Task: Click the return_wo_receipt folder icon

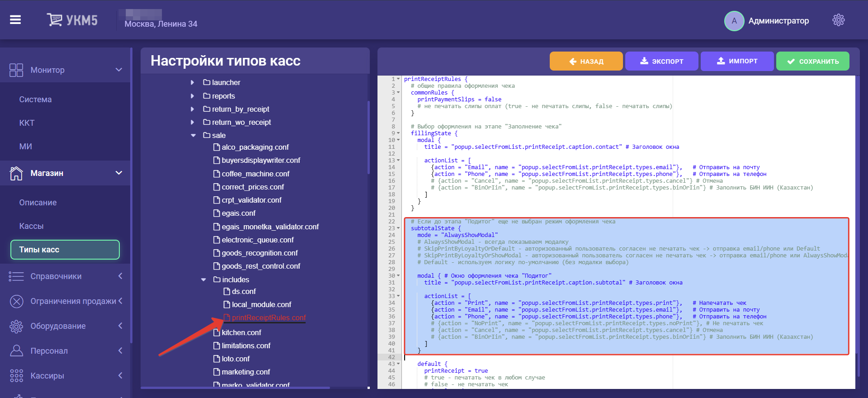Action: [207, 122]
